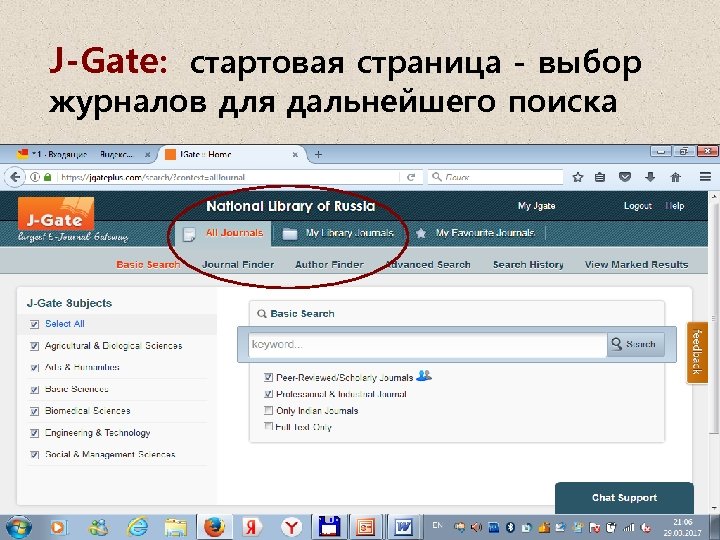720x540 pixels.
Task: Open Firefox downloads arrow icon
Action: coord(650,177)
